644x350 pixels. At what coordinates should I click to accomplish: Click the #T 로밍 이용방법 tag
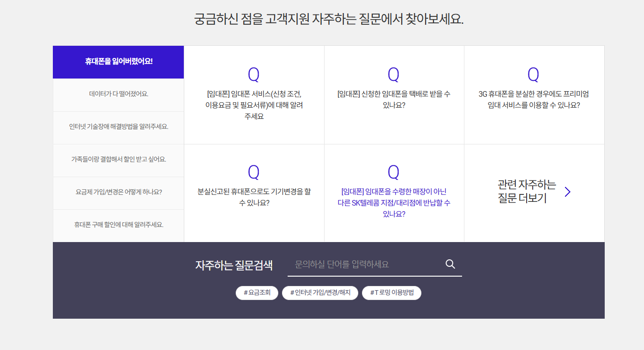[391, 293]
